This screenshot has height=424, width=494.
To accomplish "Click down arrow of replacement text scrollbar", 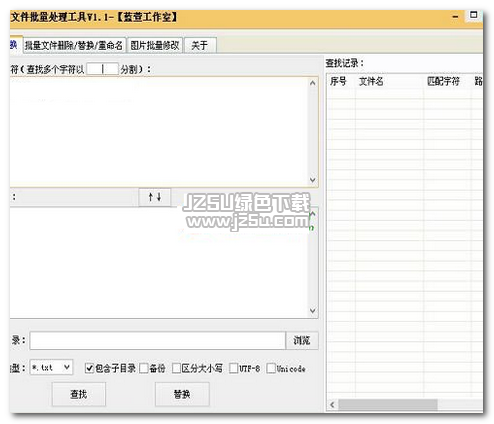I will pyautogui.click(x=313, y=311).
